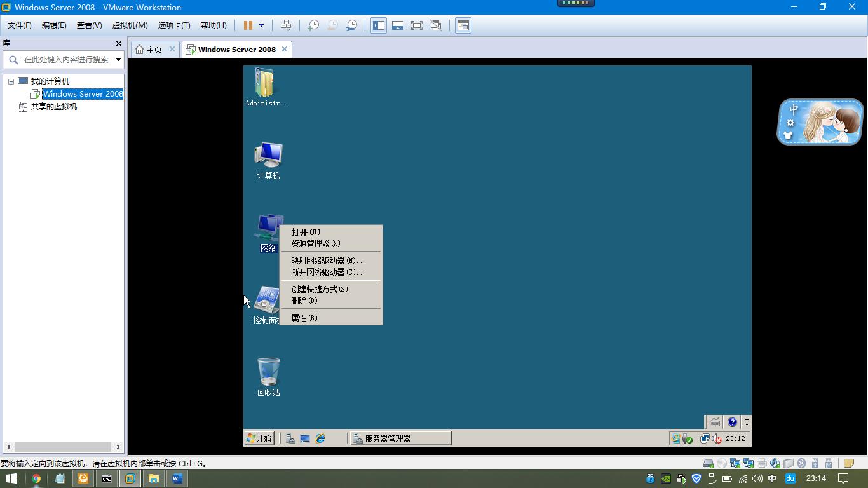Click the Send Ctrl+Alt+Del toolbar icon

[x=286, y=25]
